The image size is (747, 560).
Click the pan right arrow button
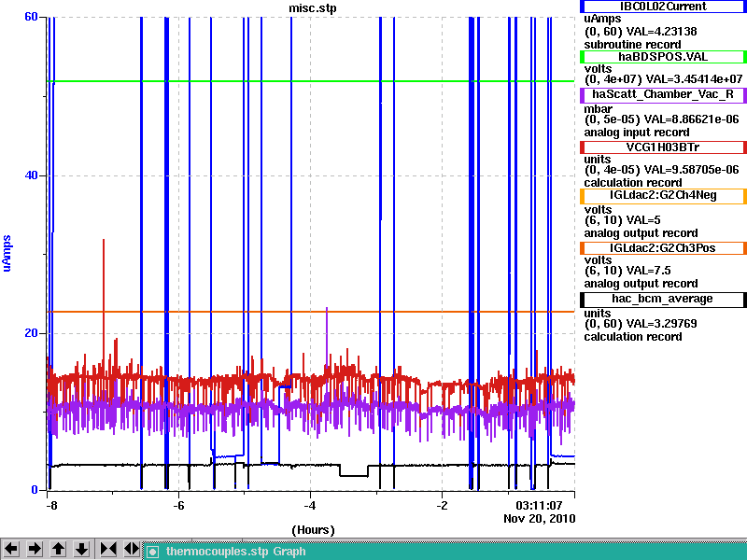click(35, 549)
